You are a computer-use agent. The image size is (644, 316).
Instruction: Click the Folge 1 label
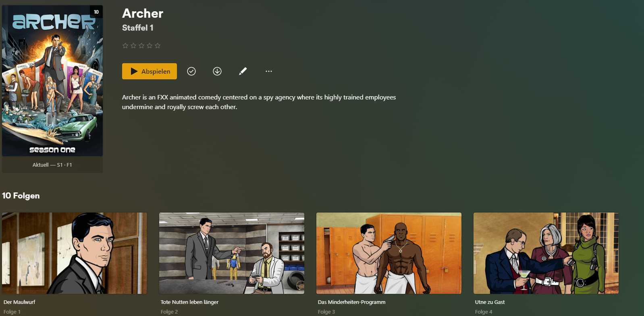[12, 312]
